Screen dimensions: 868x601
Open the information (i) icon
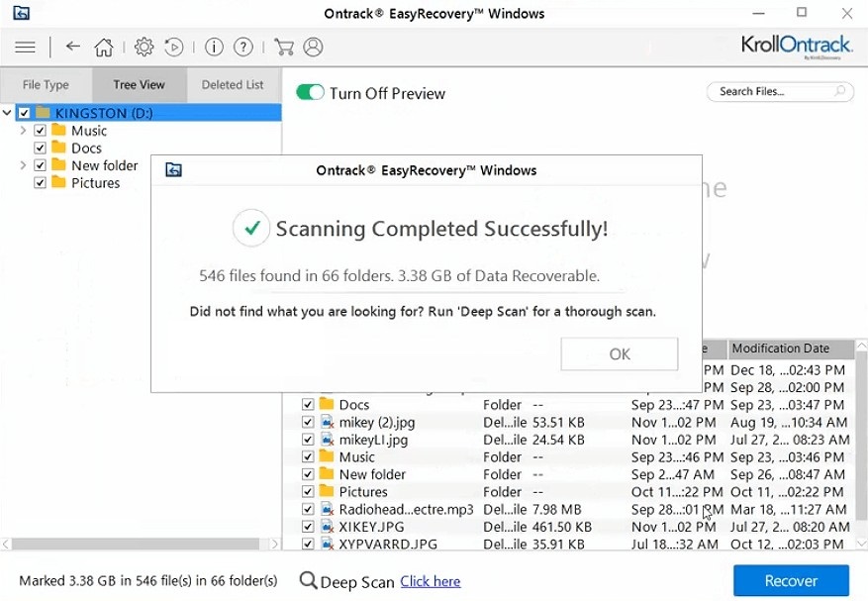[x=214, y=48]
